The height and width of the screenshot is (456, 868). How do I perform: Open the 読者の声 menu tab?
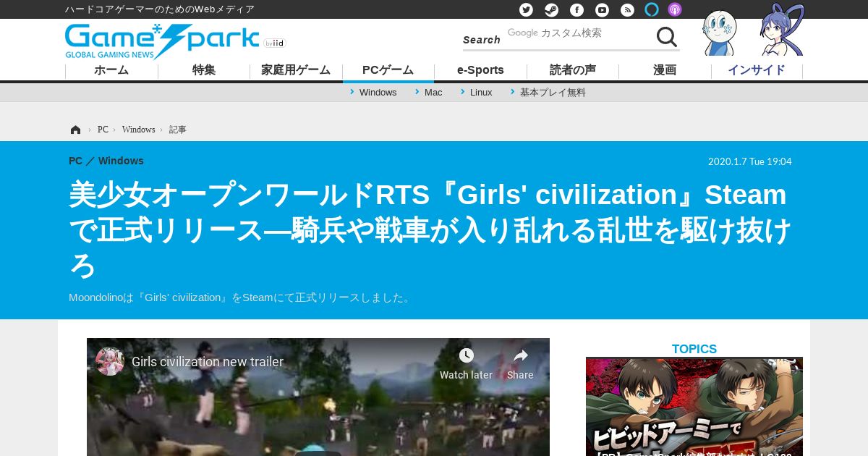pyautogui.click(x=573, y=70)
